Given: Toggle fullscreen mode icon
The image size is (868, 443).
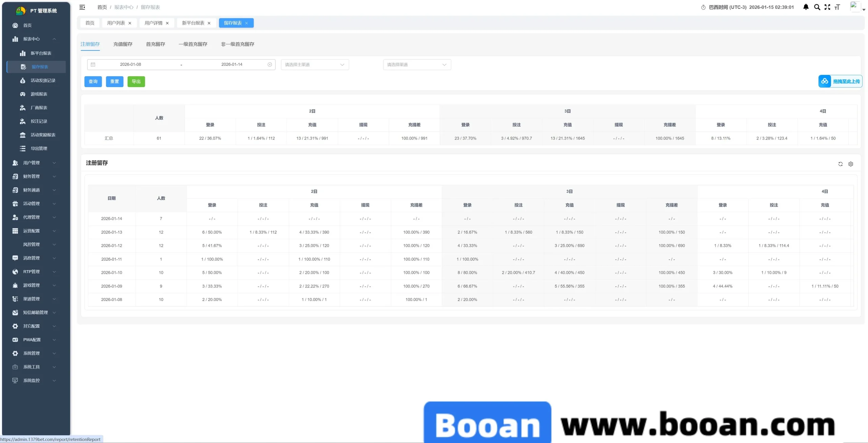Looking at the screenshot, I should tap(827, 7).
